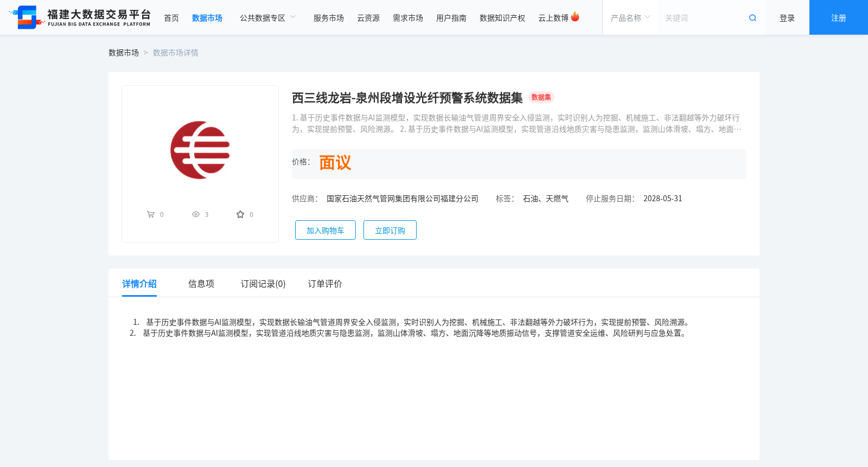The height and width of the screenshot is (467, 868).
Task: Open the 服务市场 nav item
Action: [x=329, y=18]
